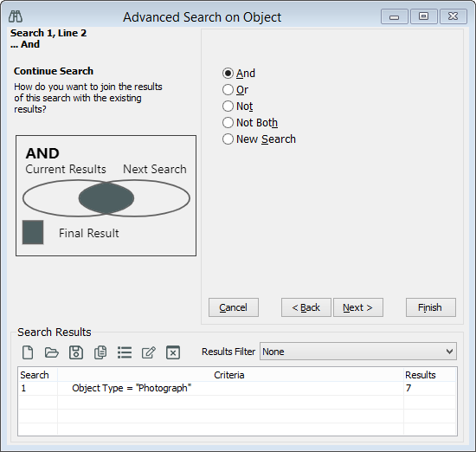Click the results count 7 cell
The width and height of the screenshot is (476, 452).
tap(429, 388)
